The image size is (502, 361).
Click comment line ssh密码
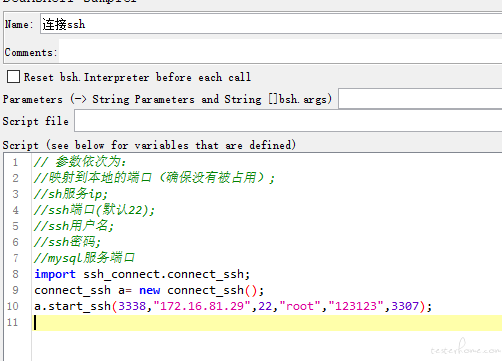67,242
